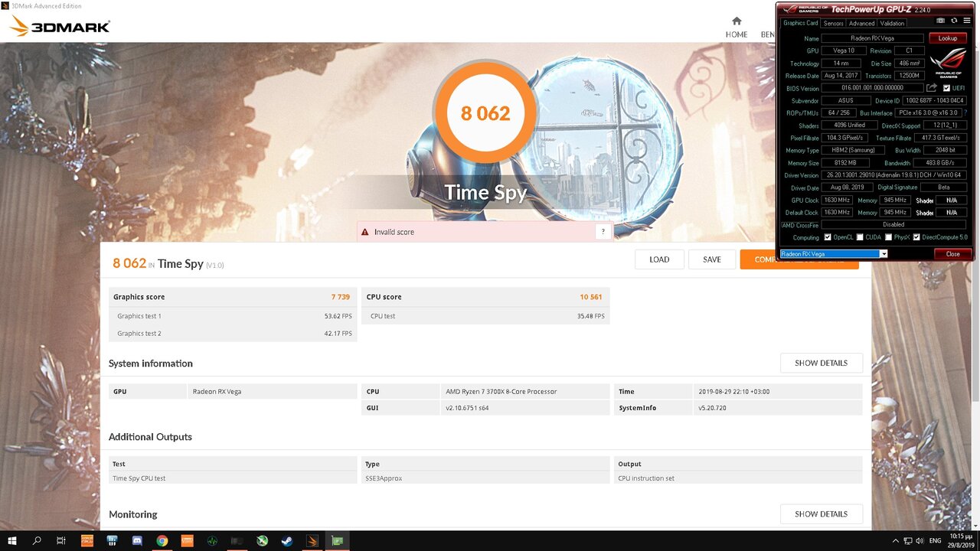Click the SystemInfo version v5.20.720

pyautogui.click(x=713, y=408)
